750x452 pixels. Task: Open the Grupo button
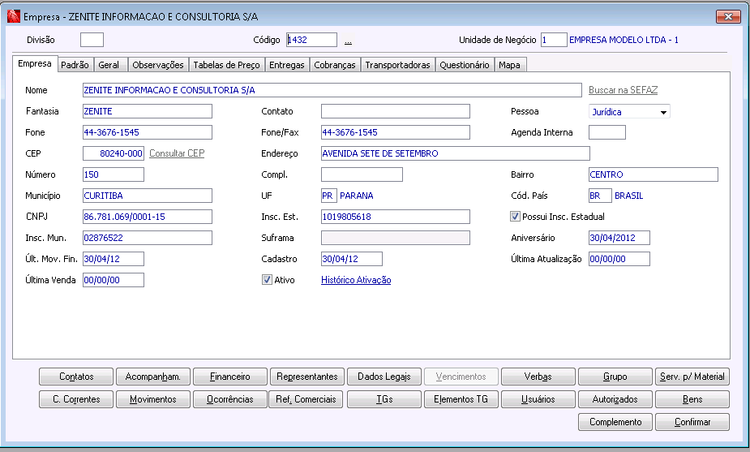pyautogui.click(x=615, y=376)
